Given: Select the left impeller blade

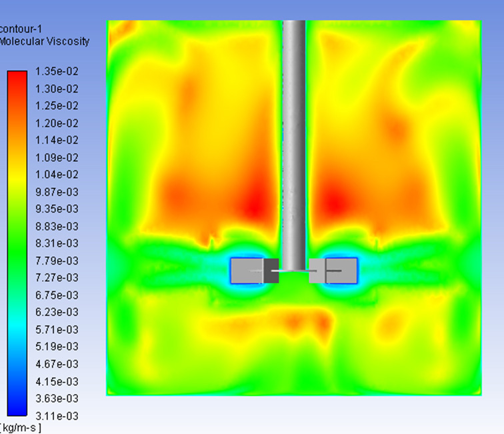Looking at the screenshot, I should [247, 271].
